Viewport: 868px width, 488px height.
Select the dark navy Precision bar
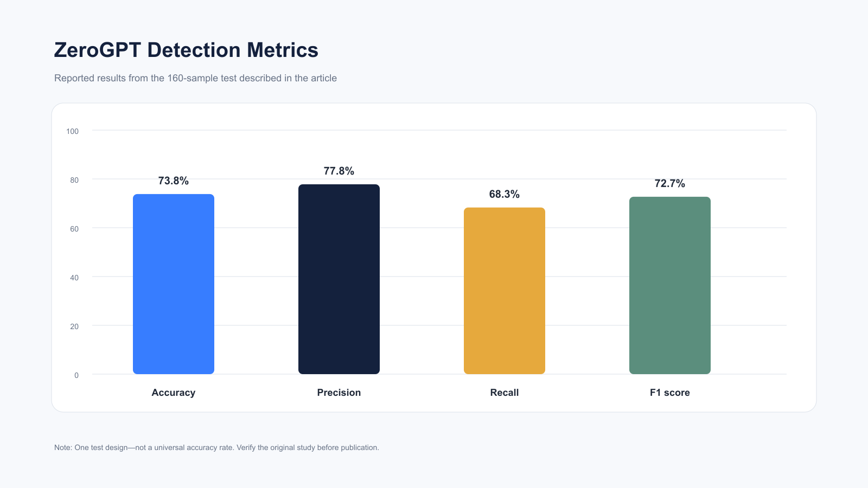pyautogui.click(x=339, y=279)
